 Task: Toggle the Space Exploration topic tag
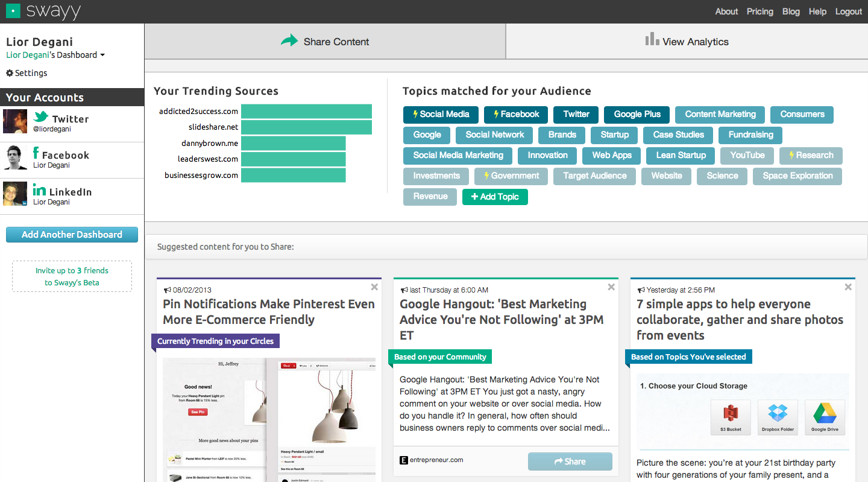pyautogui.click(x=797, y=176)
